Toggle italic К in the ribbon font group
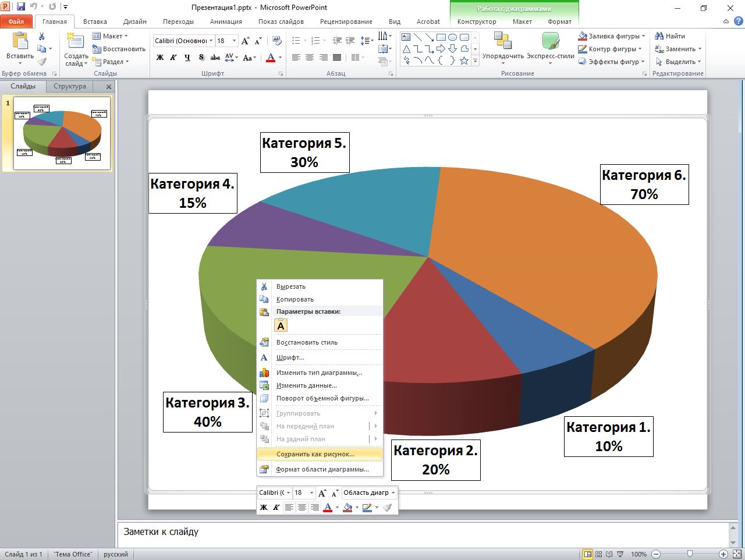This screenshot has width=745, height=560. click(x=173, y=57)
